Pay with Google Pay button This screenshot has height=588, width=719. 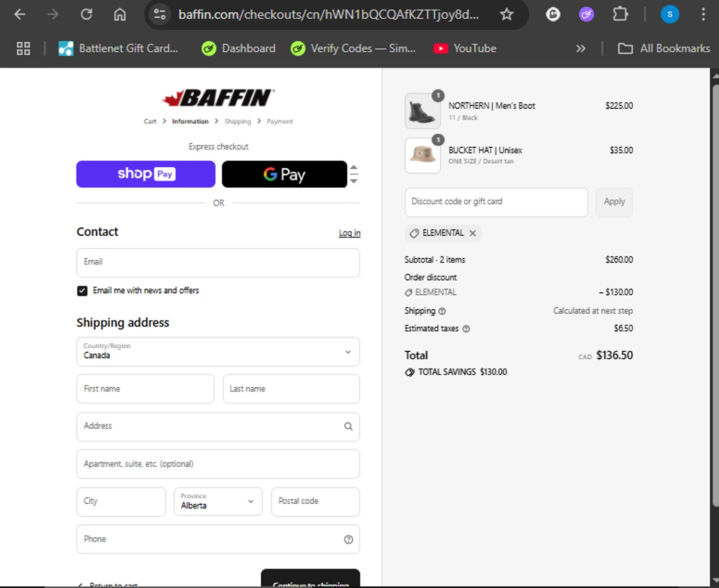(284, 174)
